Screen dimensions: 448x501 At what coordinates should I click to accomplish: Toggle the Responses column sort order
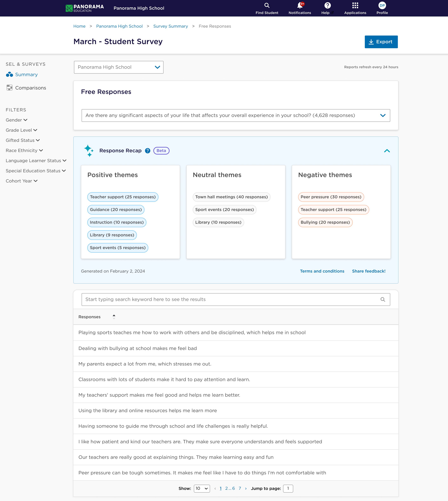pyautogui.click(x=114, y=317)
